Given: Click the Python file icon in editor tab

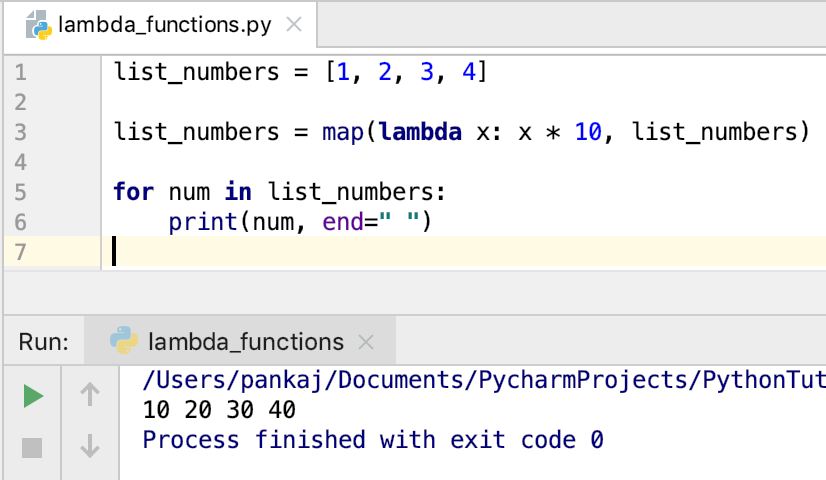Looking at the screenshot, I should (39, 25).
